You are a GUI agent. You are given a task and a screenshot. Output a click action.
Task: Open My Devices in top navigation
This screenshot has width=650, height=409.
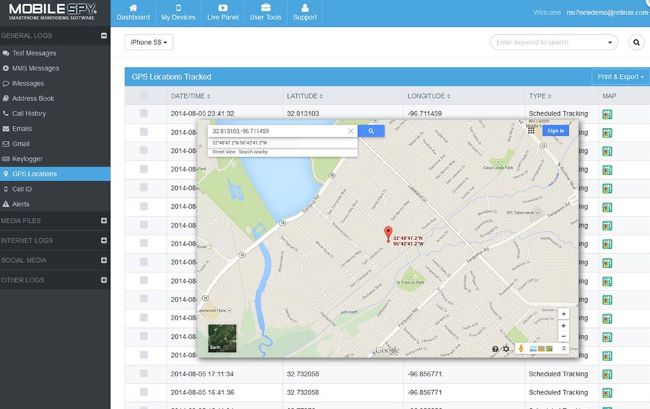(178, 13)
